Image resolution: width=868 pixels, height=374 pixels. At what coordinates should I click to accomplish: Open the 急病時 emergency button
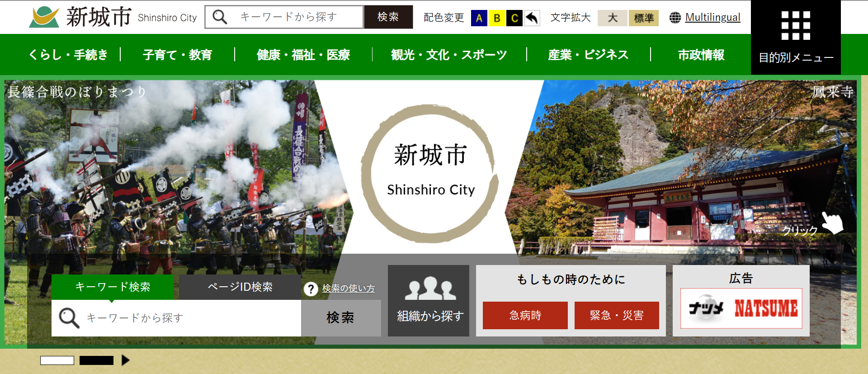click(525, 315)
